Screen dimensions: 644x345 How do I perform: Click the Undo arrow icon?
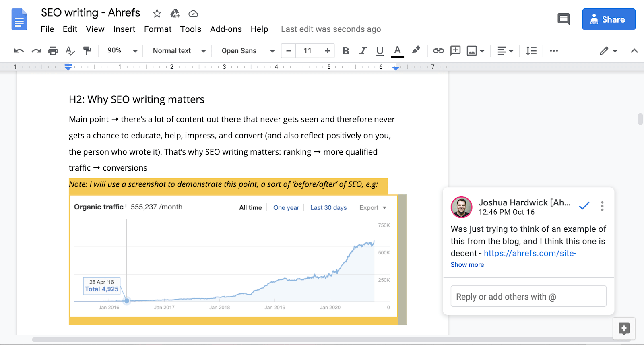point(19,51)
